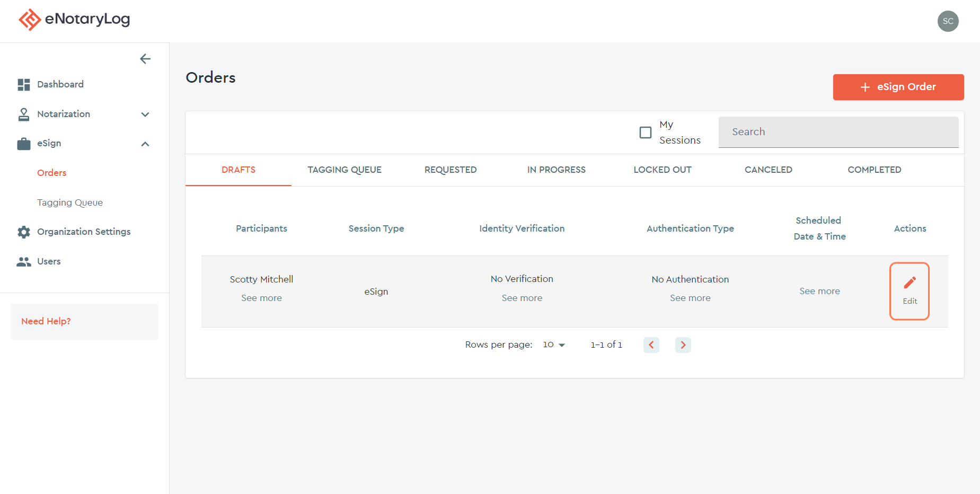Viewport: 980px width, 494px height.
Task: Click the Authentication Type column header
Action: coord(690,228)
